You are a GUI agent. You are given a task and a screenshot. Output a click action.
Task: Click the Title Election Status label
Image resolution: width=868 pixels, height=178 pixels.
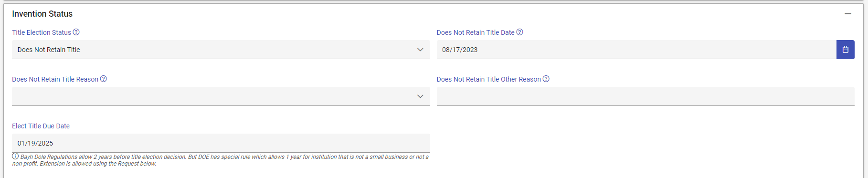[42, 32]
